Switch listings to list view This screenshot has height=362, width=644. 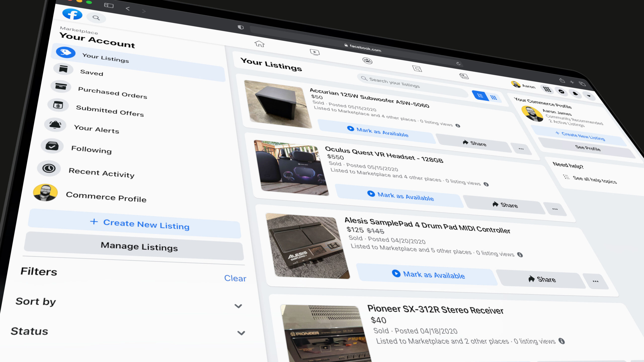480,96
